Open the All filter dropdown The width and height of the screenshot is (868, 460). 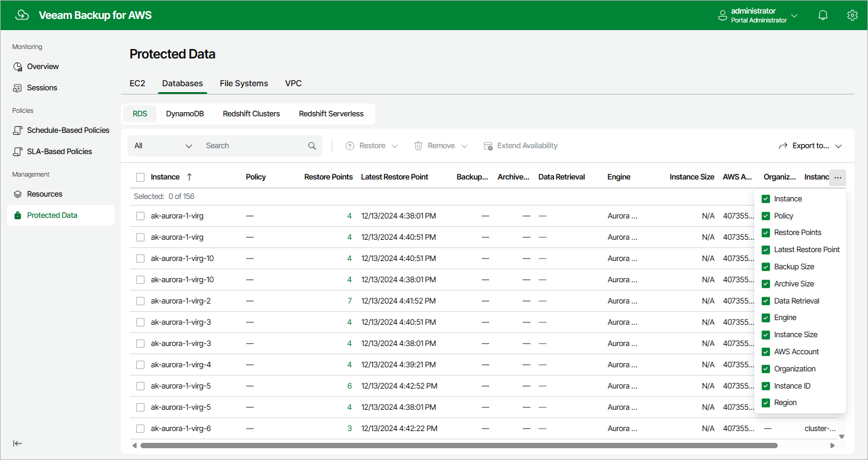pos(163,146)
